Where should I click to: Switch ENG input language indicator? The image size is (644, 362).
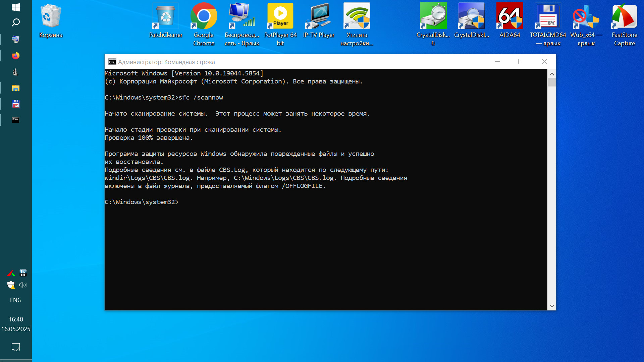coord(15,300)
